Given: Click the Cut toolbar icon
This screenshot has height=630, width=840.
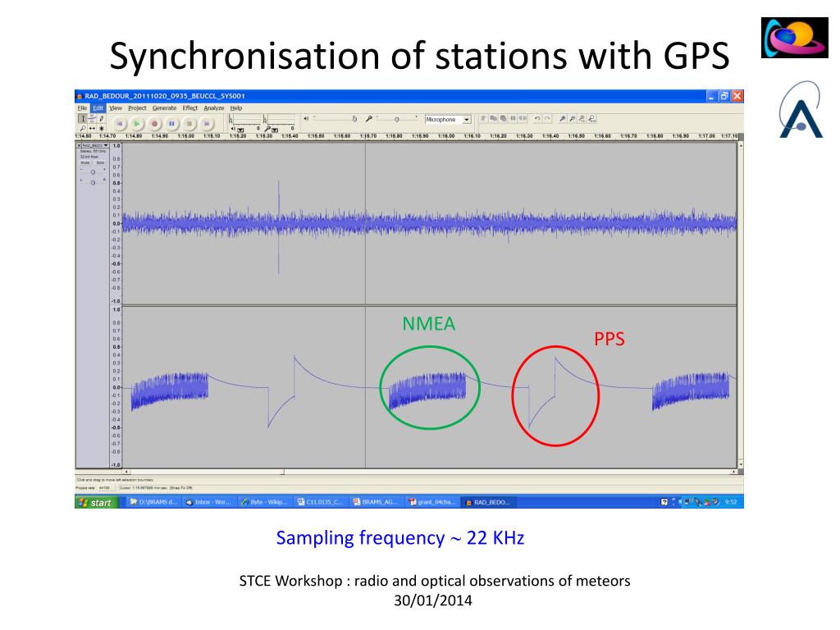Looking at the screenshot, I should tap(483, 118).
